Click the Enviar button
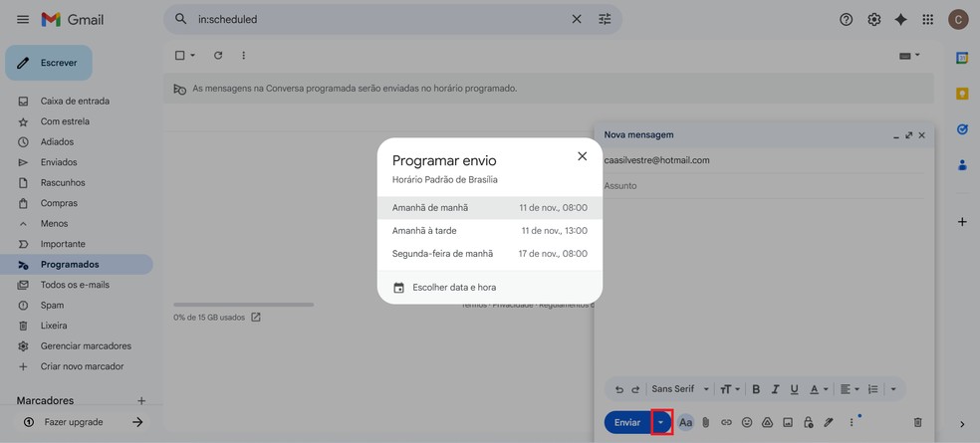 626,422
